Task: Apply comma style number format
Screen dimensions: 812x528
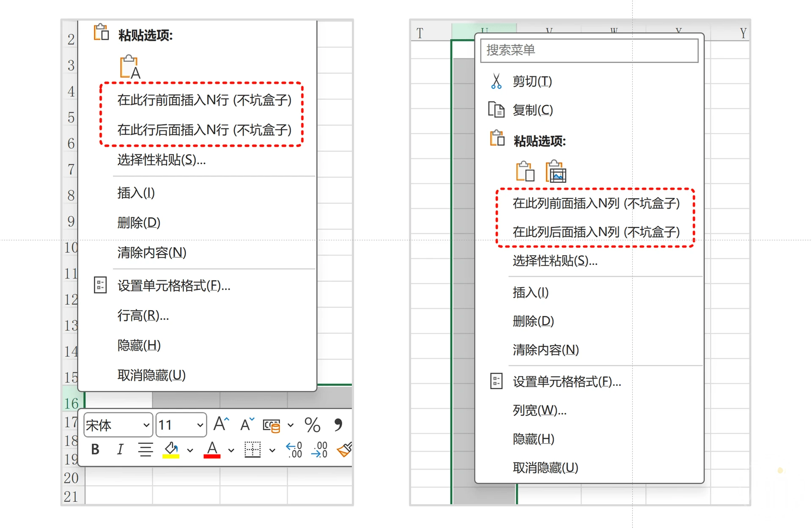Action: click(x=338, y=424)
